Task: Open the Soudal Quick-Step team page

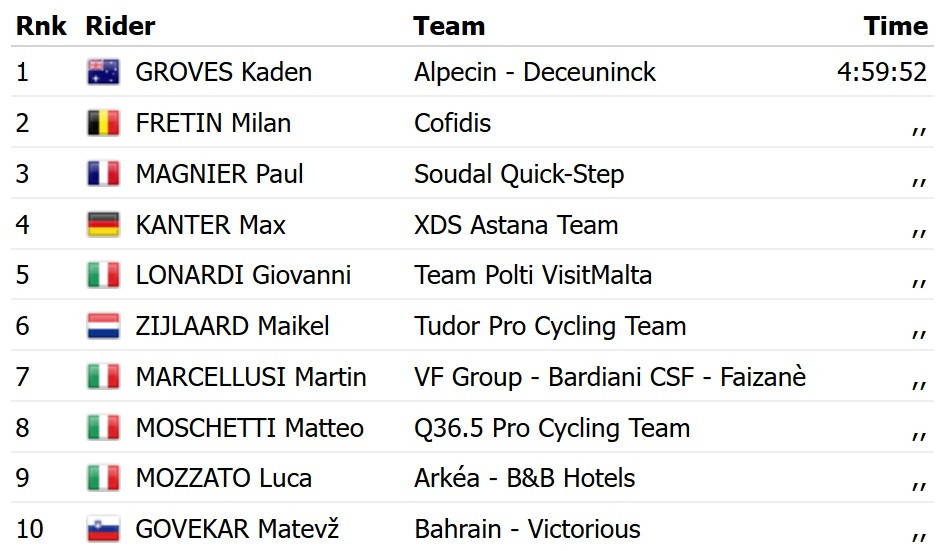Action: coord(519,175)
